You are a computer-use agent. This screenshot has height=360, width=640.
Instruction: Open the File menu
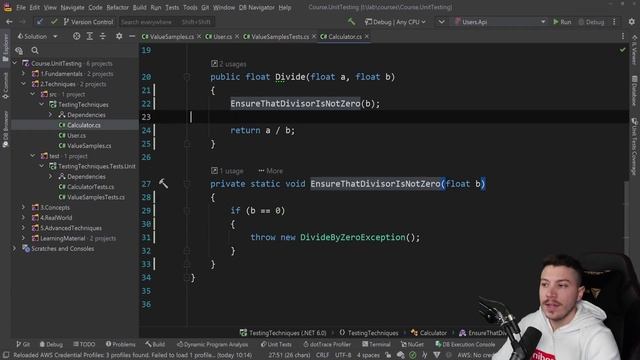click(x=21, y=7)
